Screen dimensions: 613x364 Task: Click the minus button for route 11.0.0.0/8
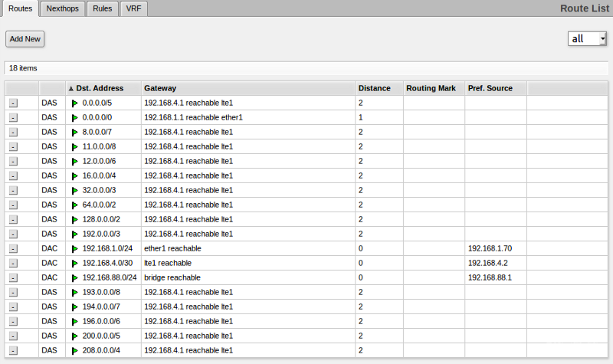[13, 147]
